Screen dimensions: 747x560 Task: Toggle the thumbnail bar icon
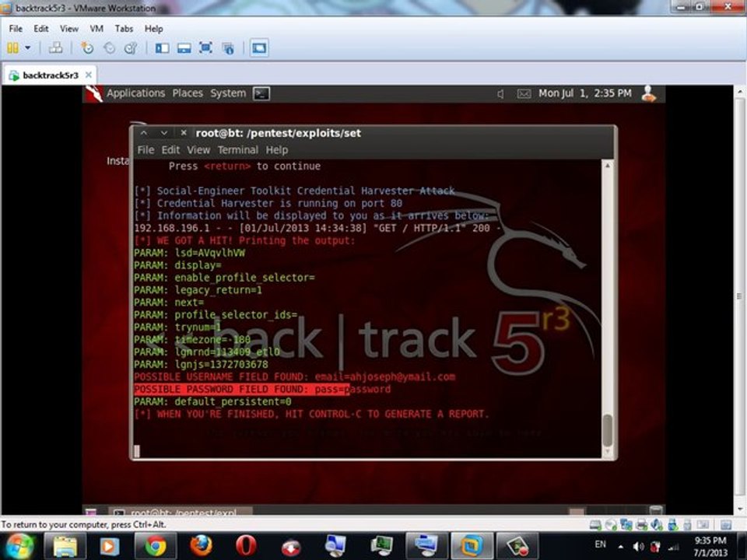click(x=184, y=47)
